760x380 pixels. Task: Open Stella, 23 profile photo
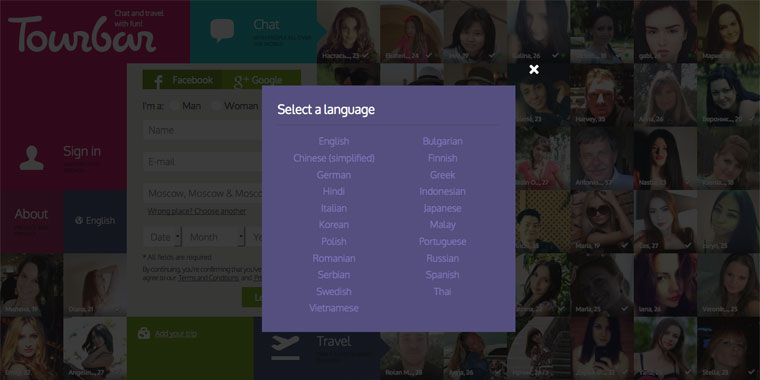728,348
